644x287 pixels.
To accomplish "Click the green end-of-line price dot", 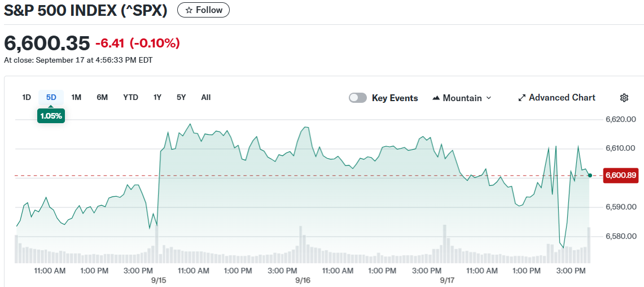I will click(590, 176).
